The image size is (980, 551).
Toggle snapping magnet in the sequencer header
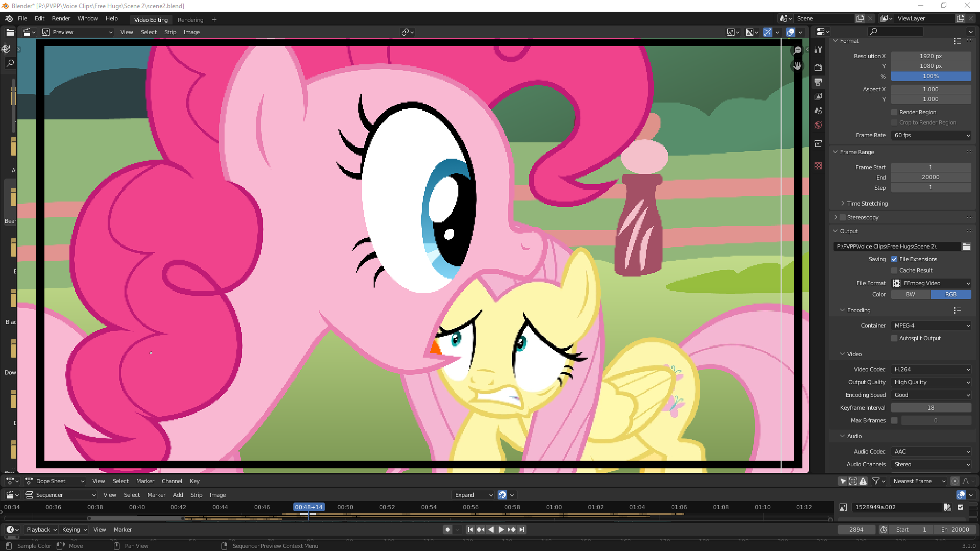pyautogui.click(x=502, y=495)
